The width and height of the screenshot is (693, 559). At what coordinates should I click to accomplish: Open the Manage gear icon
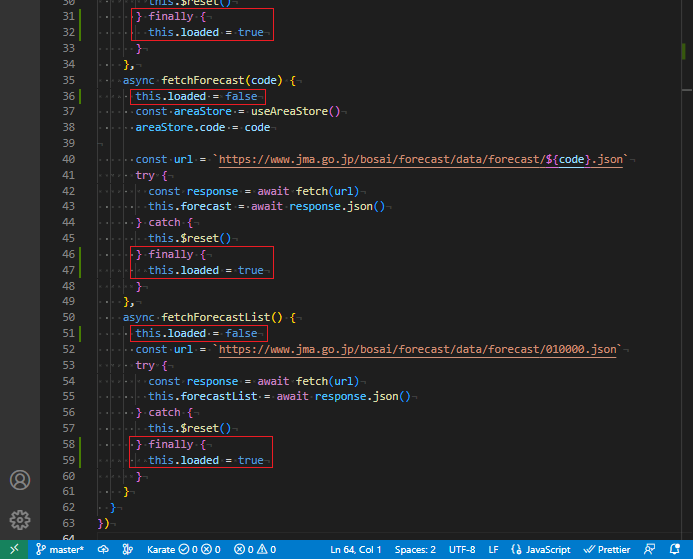pyautogui.click(x=20, y=520)
